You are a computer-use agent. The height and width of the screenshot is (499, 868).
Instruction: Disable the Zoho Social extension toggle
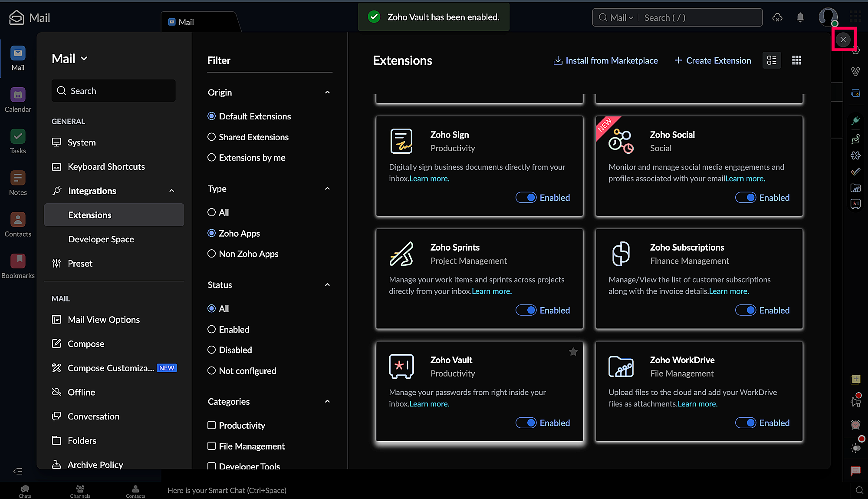point(746,198)
